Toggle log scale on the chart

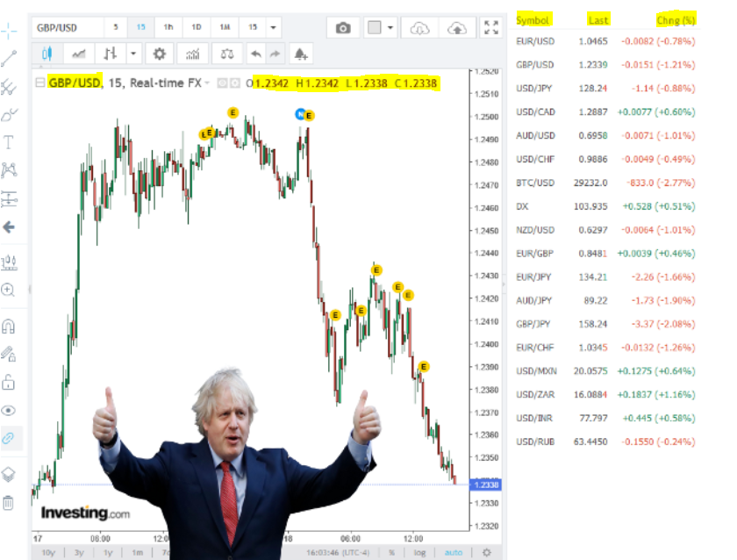pyautogui.click(x=419, y=552)
